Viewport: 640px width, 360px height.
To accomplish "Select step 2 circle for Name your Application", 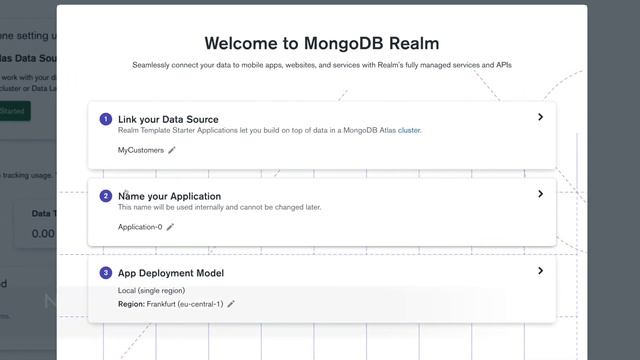I will tap(106, 196).
